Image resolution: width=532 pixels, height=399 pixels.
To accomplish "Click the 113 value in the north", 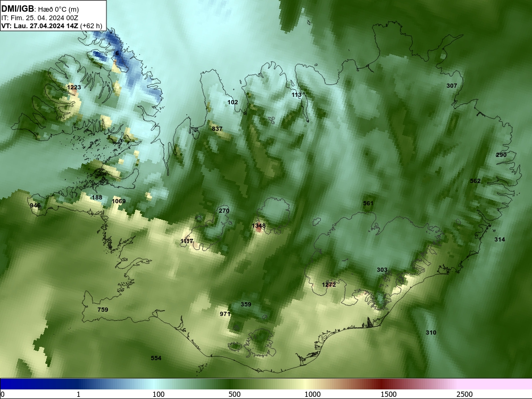I will [296, 95].
